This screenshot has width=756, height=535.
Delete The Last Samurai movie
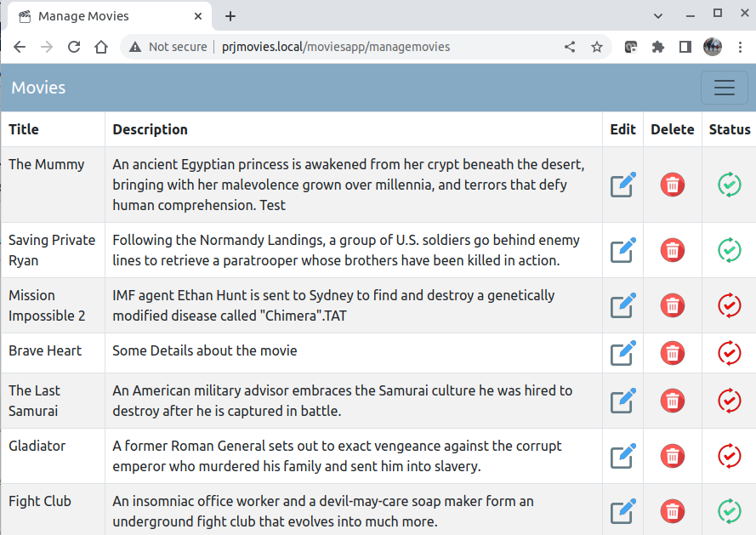click(x=673, y=401)
